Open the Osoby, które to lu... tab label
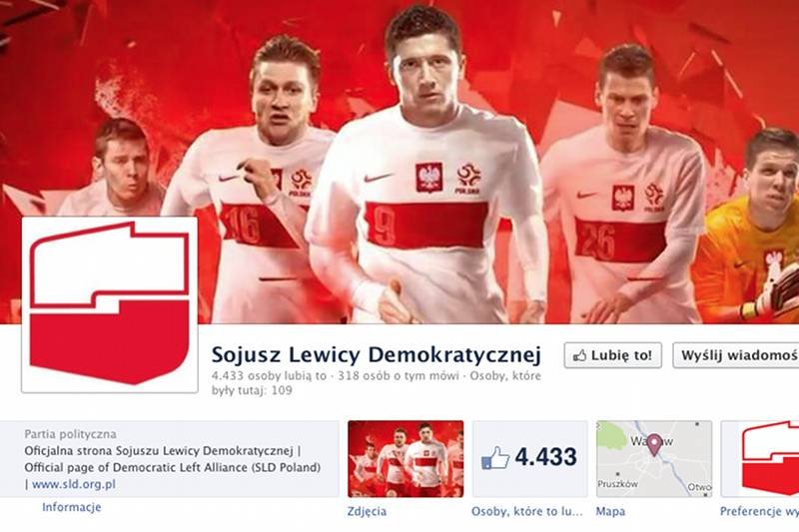The height and width of the screenshot is (532, 799). coord(527,512)
